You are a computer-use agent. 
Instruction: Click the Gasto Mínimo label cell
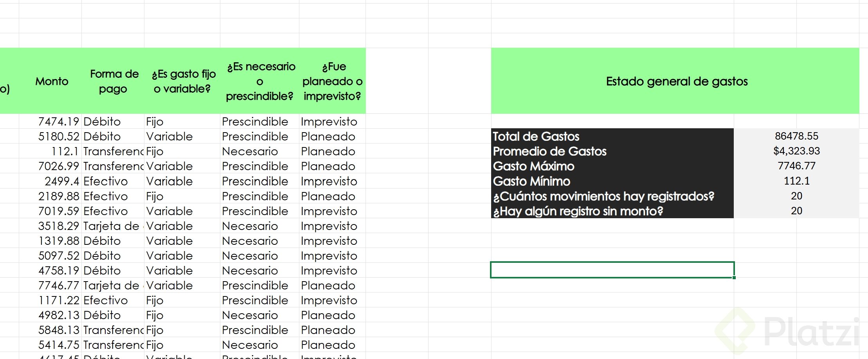(612, 181)
